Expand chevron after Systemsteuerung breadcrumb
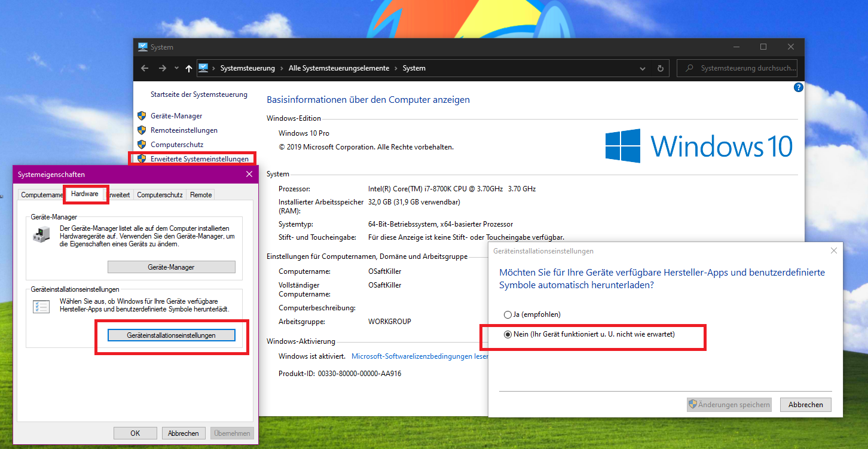The width and height of the screenshot is (868, 449). pos(282,68)
